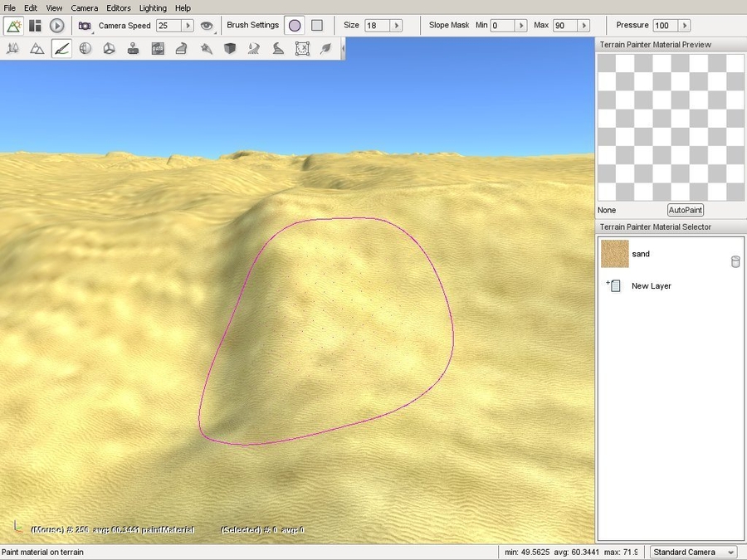Open the Terrain Editor mountains tool

(37, 49)
